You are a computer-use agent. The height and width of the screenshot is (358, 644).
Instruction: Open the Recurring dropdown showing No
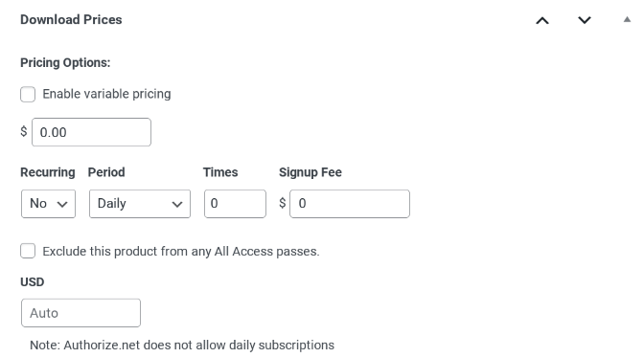click(x=49, y=203)
